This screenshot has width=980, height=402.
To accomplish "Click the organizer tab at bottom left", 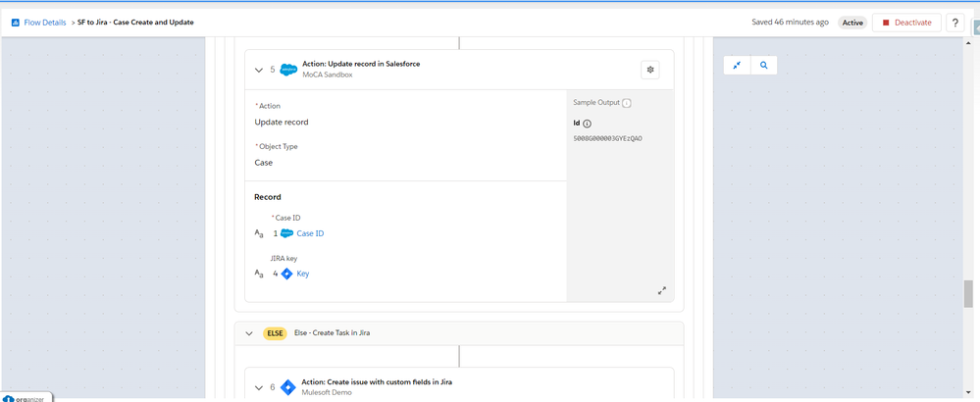I will click(25, 398).
